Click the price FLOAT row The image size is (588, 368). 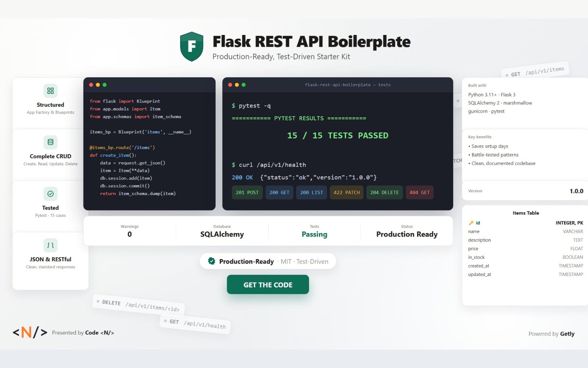(526, 249)
